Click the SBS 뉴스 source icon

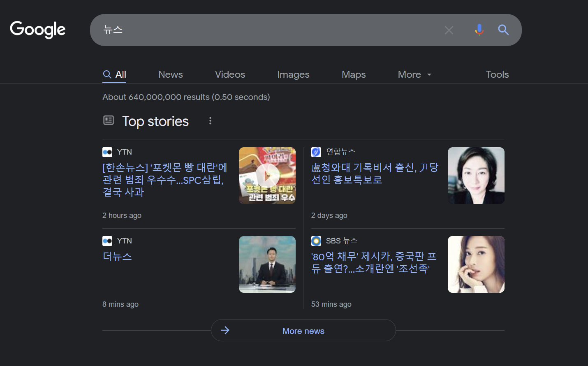[316, 241]
